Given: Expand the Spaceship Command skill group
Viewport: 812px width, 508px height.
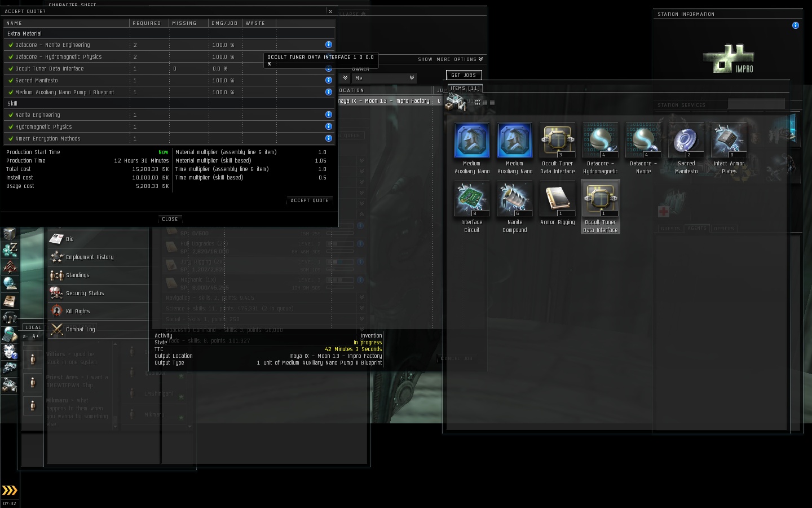Looking at the screenshot, I should click(361, 330).
